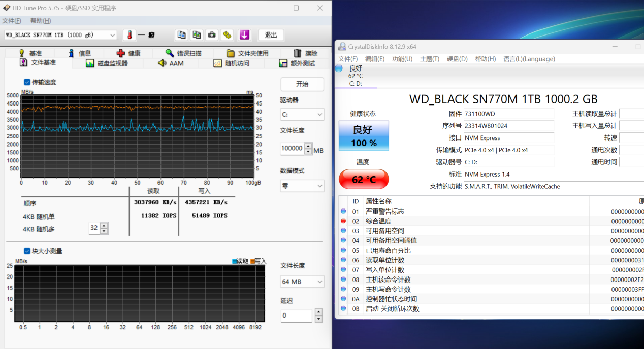Click the copy text to clipboard icon
The width and height of the screenshot is (644, 349).
pos(181,35)
